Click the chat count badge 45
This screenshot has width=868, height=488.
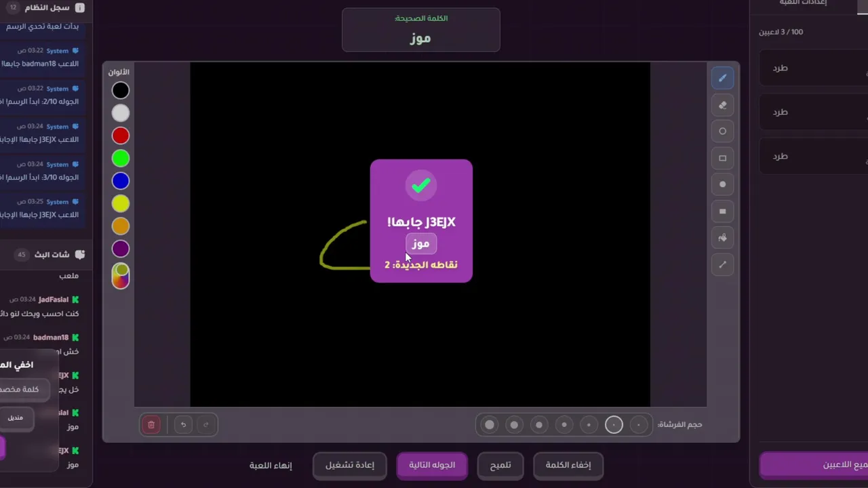[x=22, y=255]
